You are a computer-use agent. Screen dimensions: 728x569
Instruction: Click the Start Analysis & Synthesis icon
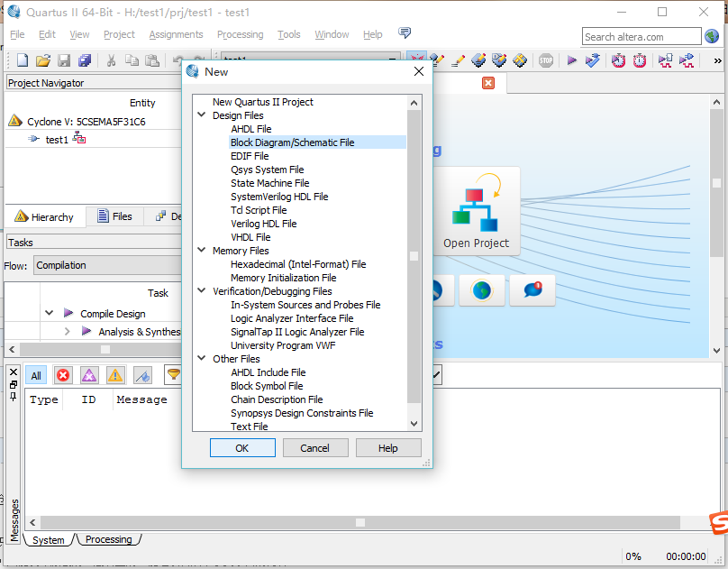[x=593, y=60]
